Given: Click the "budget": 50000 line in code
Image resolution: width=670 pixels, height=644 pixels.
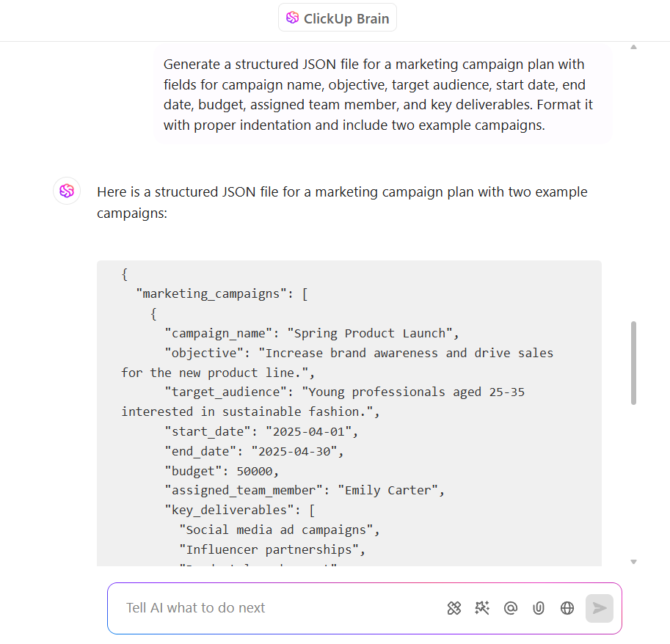Looking at the screenshot, I should tap(222, 471).
